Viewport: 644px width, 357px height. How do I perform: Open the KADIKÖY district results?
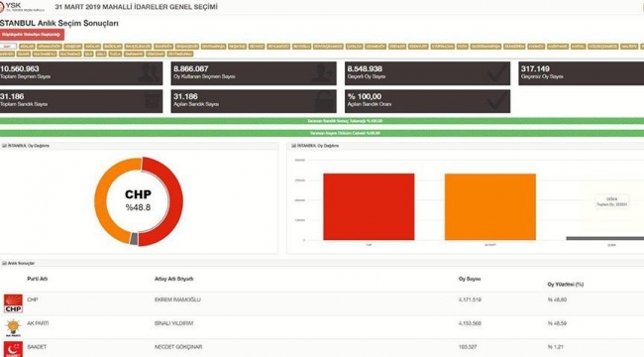pos(536,47)
